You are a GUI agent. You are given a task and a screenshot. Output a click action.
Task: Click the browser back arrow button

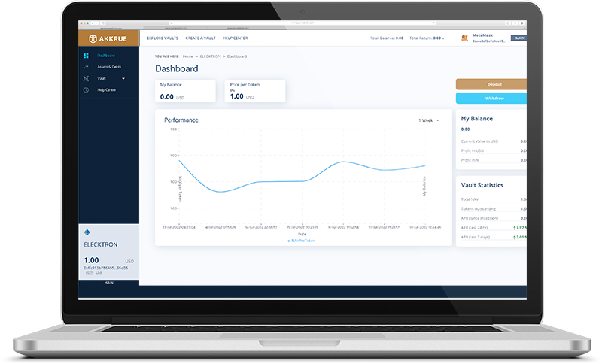(x=93, y=23)
